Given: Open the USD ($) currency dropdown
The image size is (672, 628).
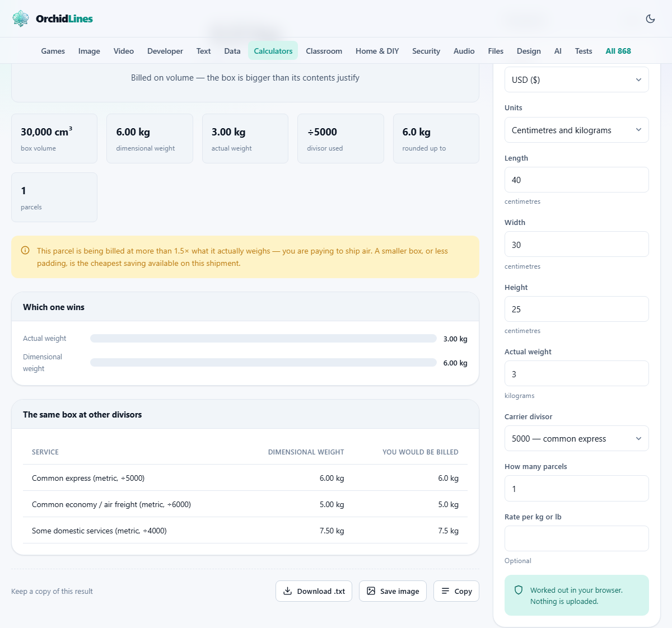Looking at the screenshot, I should [577, 79].
